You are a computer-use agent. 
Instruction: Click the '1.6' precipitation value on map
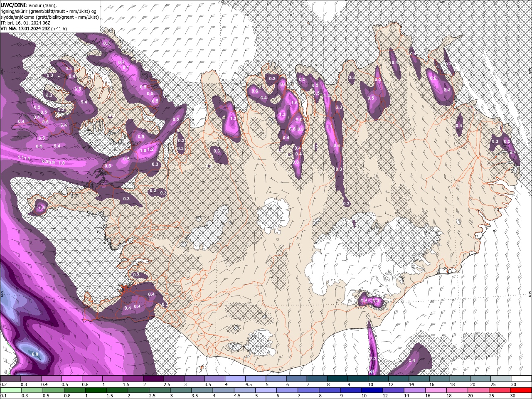click(x=294, y=103)
